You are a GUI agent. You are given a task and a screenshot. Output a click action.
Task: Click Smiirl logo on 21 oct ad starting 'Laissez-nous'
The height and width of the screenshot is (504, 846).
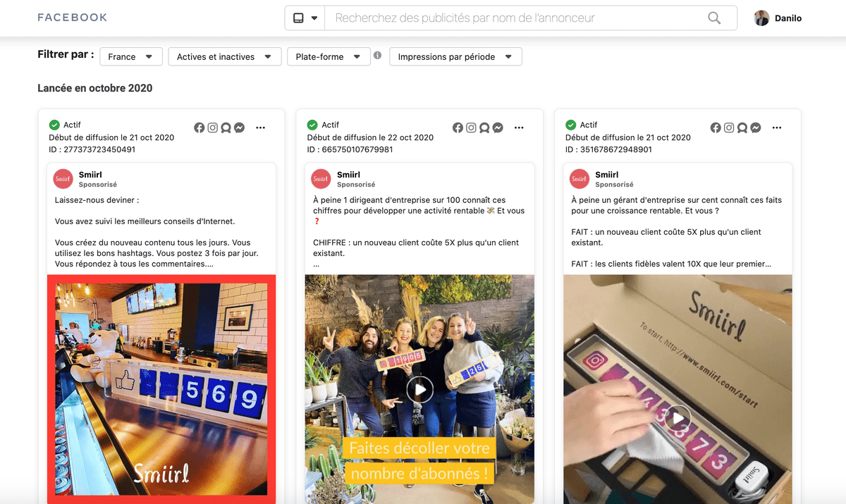(x=63, y=179)
